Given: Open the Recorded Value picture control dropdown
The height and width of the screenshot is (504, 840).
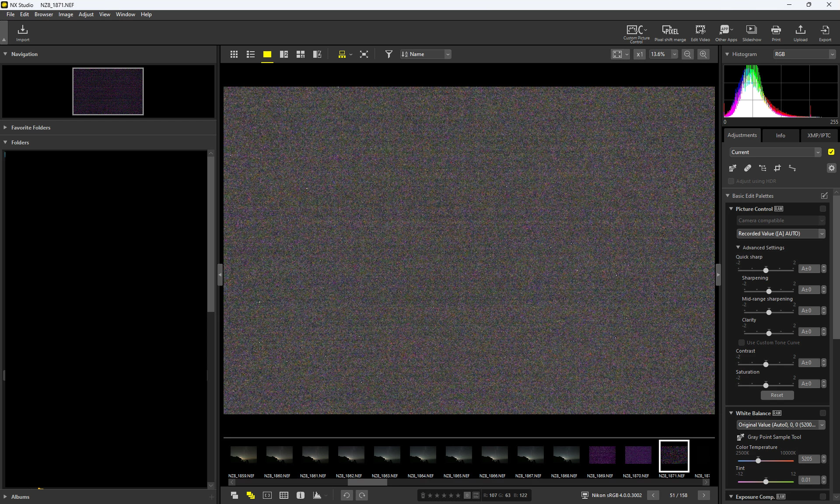Looking at the screenshot, I should point(780,234).
